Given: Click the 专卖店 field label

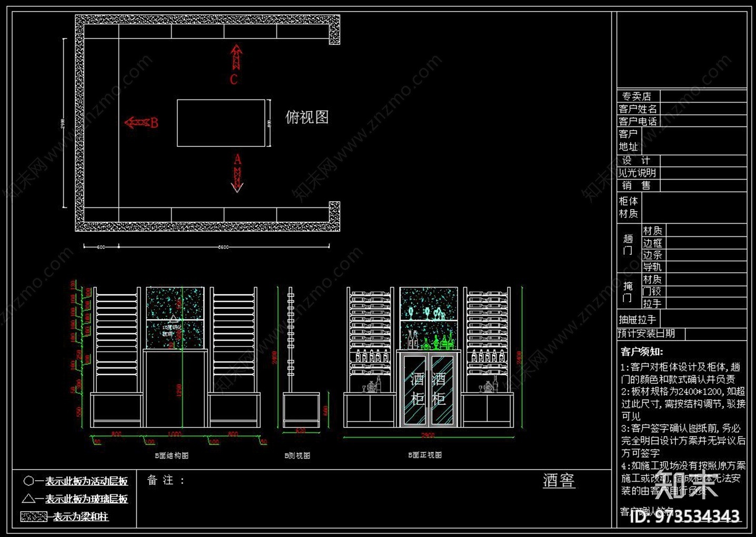Looking at the screenshot, I should pyautogui.click(x=636, y=96).
